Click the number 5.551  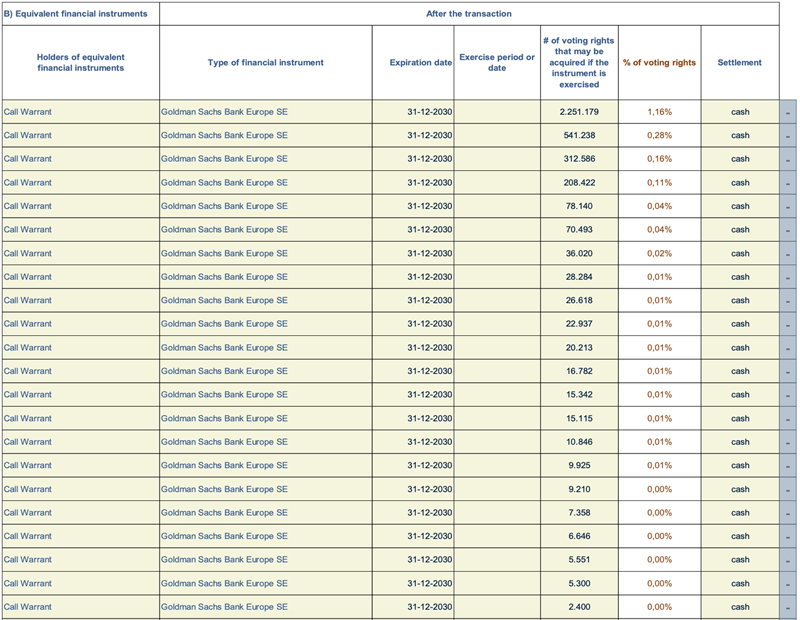pyautogui.click(x=579, y=559)
